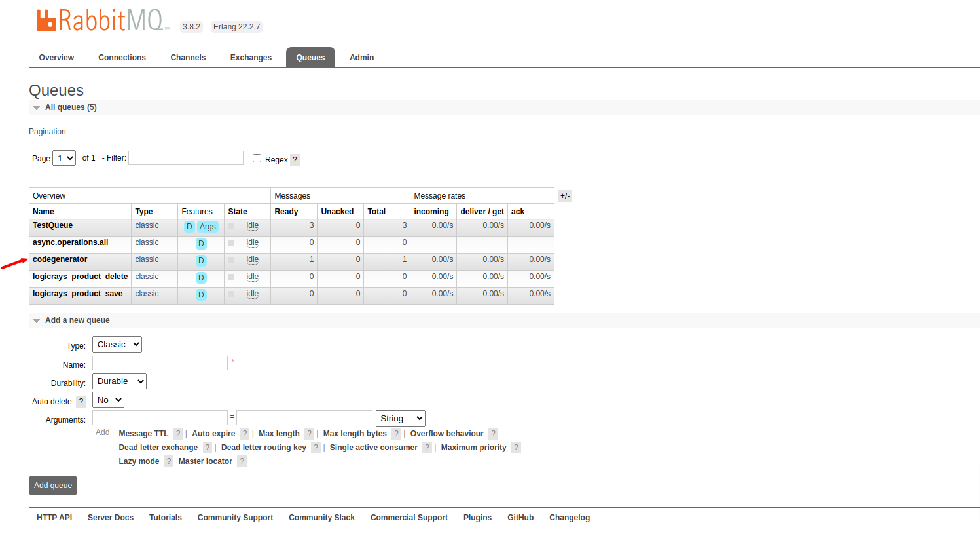Screen dimensions: 980x534
Task: Click the D feature badge for TestQueue
Action: tap(189, 227)
